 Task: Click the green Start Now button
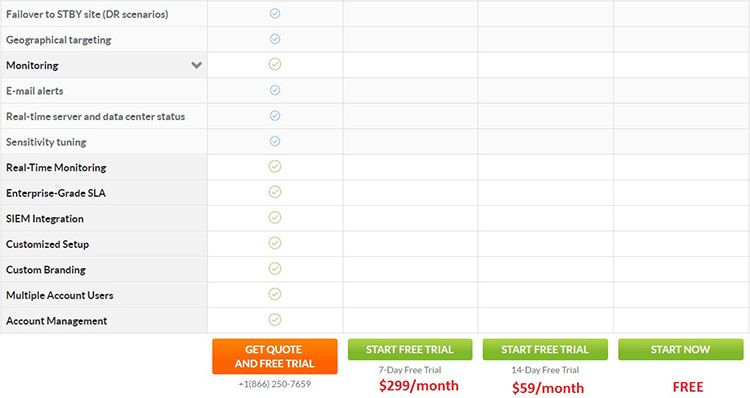tap(681, 350)
